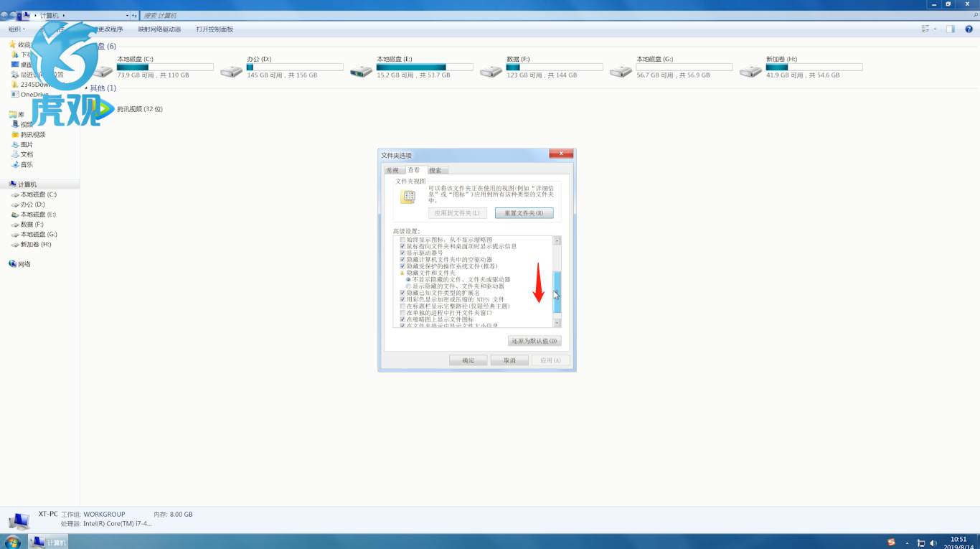The image size is (980, 549).
Task: Toggle 在标题栏显示完整路径 checkbox
Action: click(402, 306)
